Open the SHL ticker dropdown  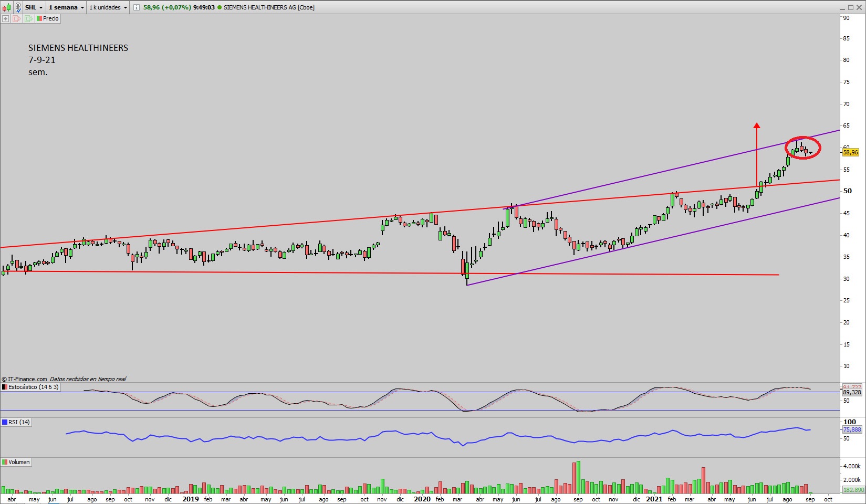click(x=34, y=7)
